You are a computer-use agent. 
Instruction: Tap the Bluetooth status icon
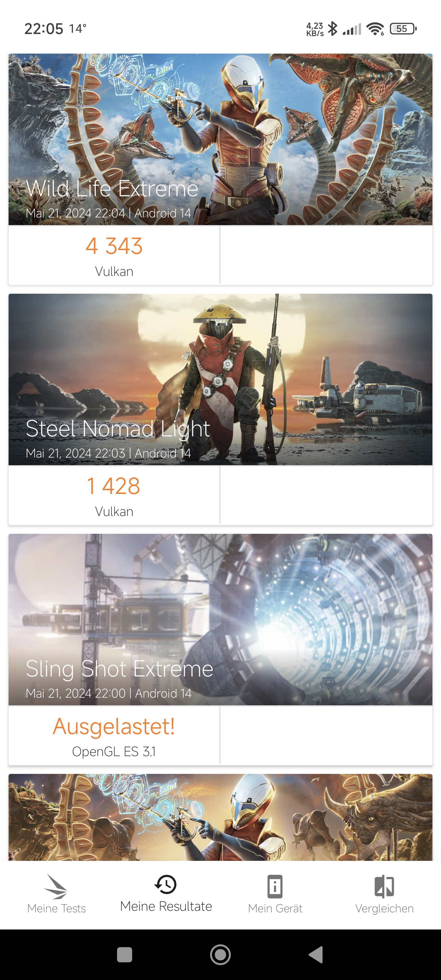click(333, 28)
